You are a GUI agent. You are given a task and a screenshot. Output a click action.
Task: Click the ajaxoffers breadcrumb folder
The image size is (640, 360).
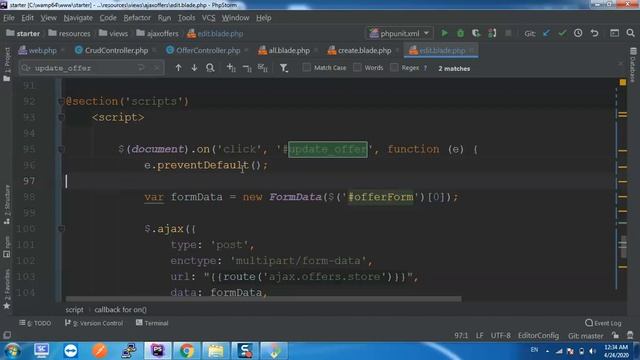point(158,33)
